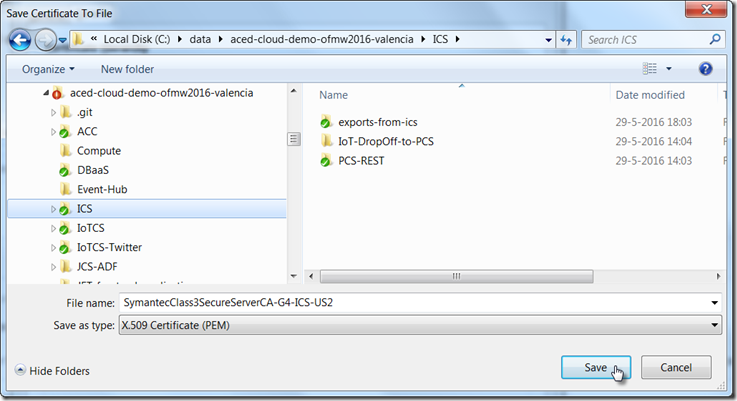Viewport: 737px width, 401px height.
Task: Expand the ICS tree node
Action: 53,209
